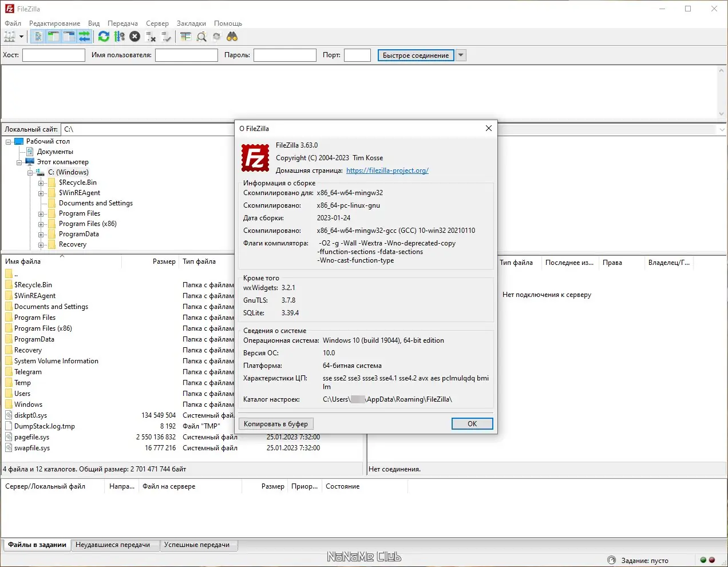
Task: Open the Сервер menu
Action: [157, 23]
